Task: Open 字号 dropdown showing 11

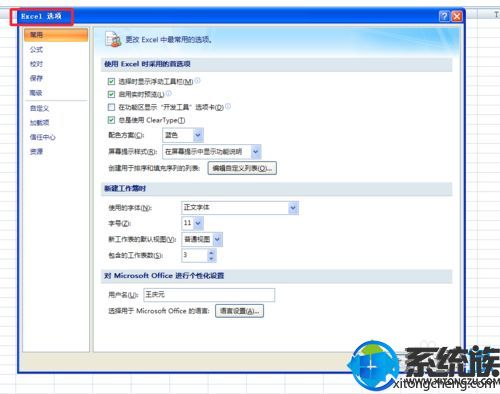Action: point(198,223)
